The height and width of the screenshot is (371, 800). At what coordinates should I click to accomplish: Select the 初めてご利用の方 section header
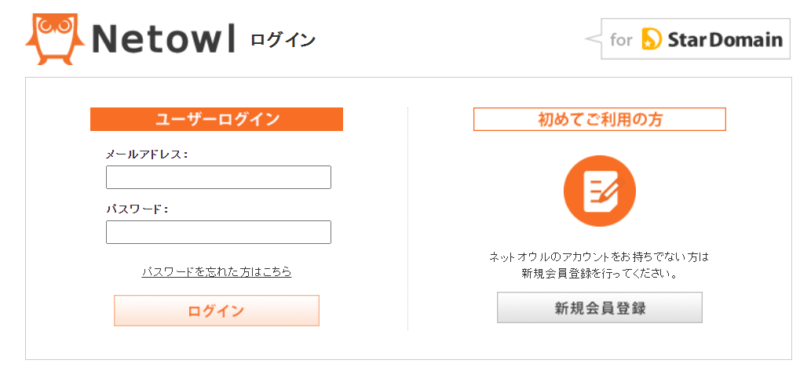tap(599, 119)
